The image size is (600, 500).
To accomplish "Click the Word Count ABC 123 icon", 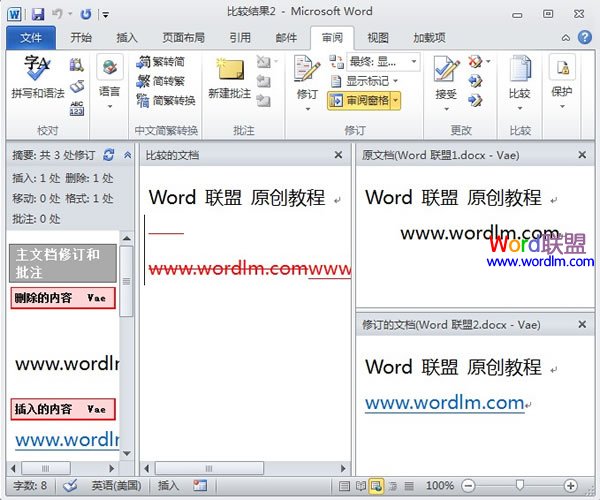I will [77, 108].
